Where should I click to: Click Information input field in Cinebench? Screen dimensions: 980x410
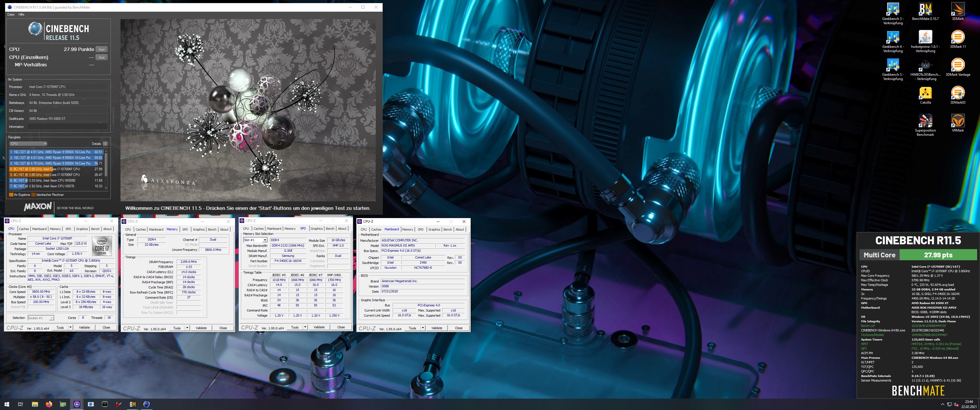pos(68,127)
